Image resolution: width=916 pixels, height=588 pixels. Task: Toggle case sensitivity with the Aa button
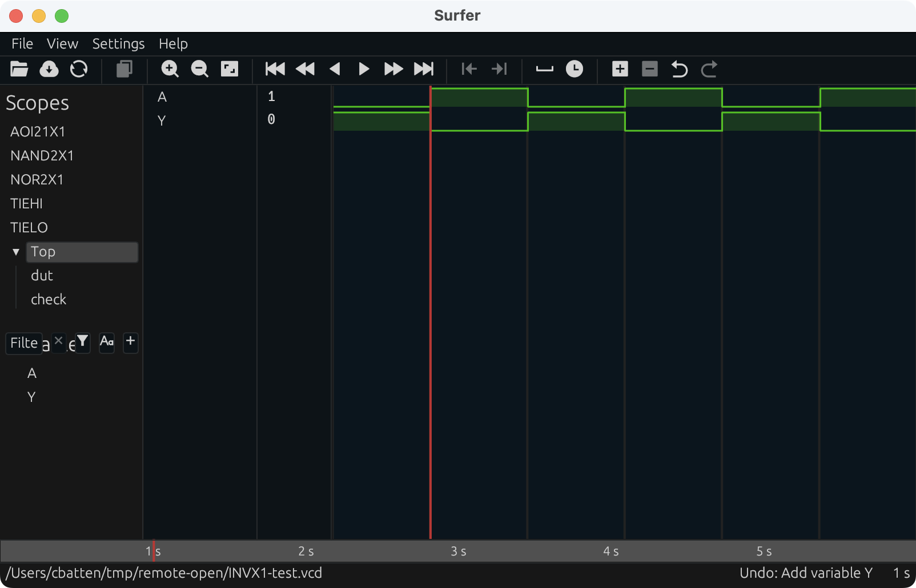pos(107,342)
